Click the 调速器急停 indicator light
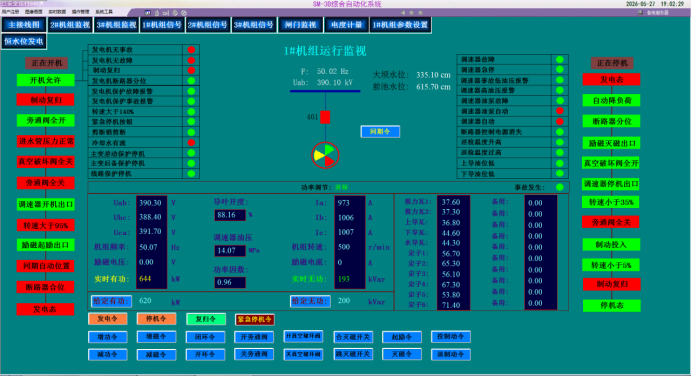The width and height of the screenshot is (692, 376). tap(560, 69)
